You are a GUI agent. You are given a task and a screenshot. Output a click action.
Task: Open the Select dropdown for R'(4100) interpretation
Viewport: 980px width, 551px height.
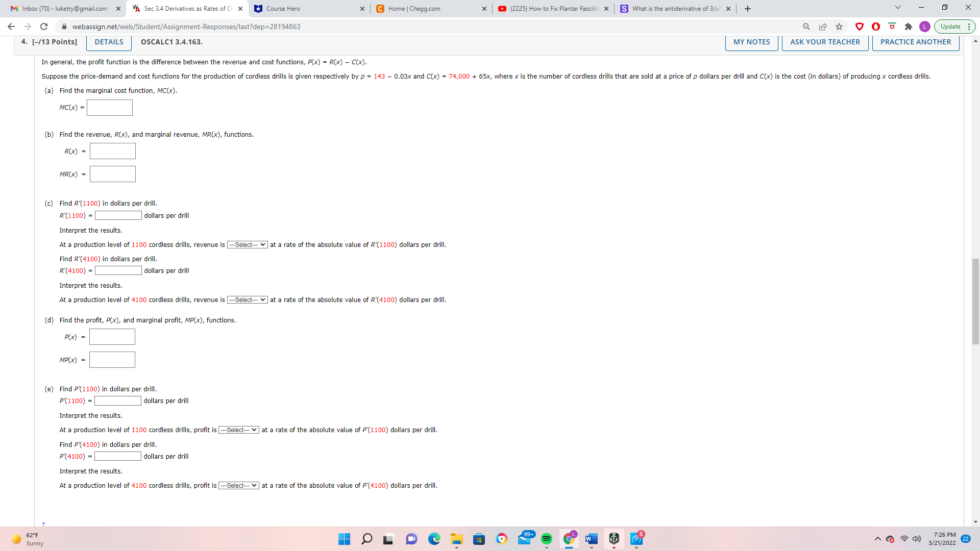click(247, 299)
